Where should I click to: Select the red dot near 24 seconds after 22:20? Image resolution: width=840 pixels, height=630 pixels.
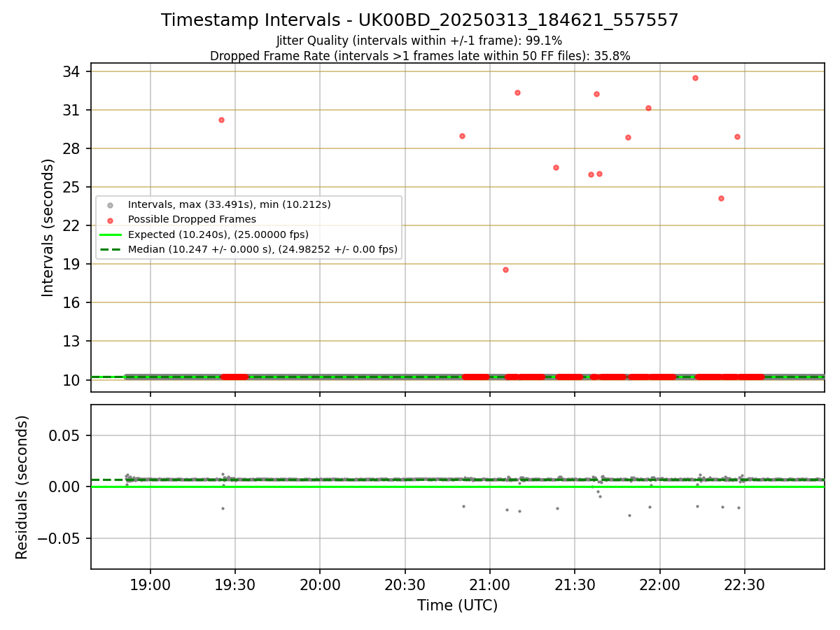click(x=721, y=198)
